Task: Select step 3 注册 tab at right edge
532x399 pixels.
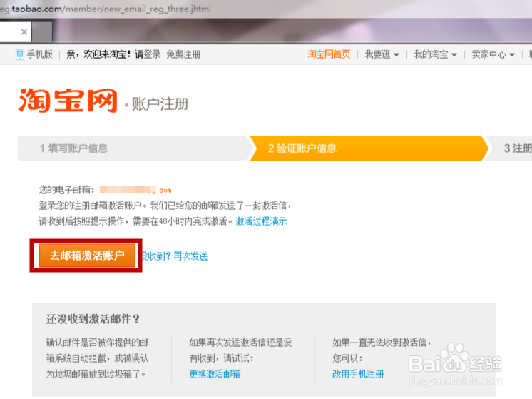Action: [x=510, y=148]
